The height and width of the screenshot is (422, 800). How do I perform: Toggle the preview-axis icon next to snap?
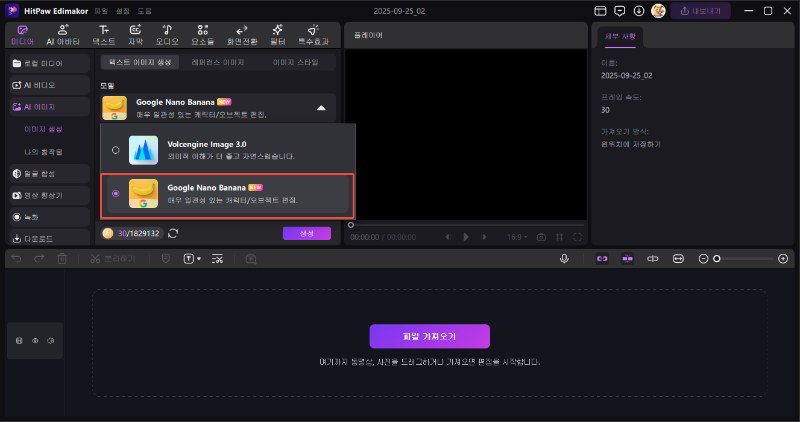pyautogui.click(x=653, y=259)
